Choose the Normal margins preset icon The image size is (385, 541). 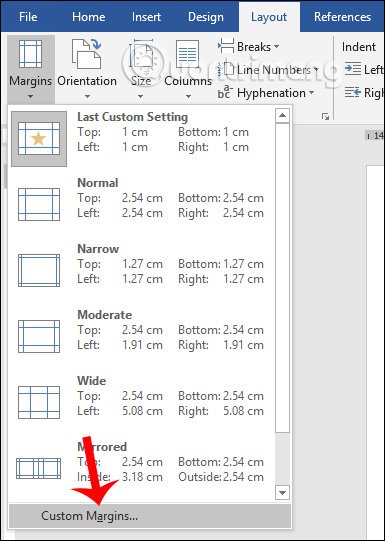coord(39,204)
